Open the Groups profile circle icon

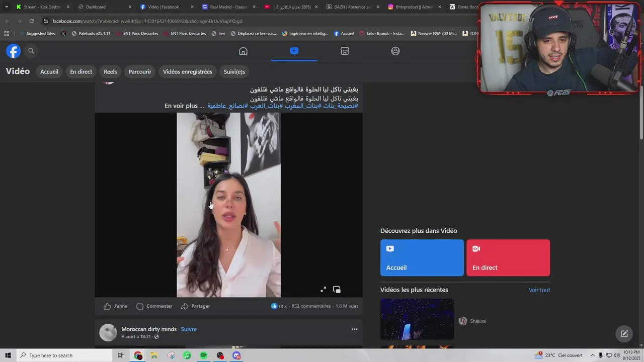(395, 51)
